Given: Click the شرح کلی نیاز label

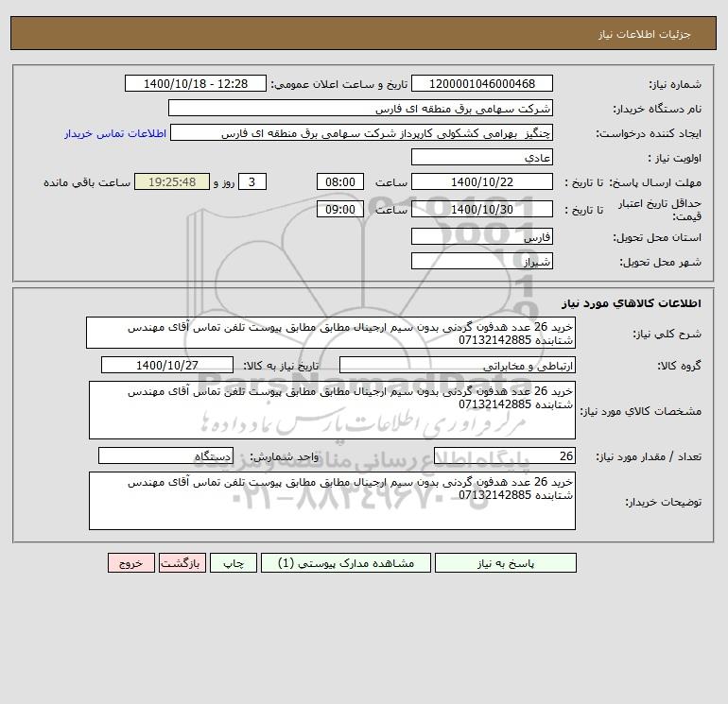Looking at the screenshot, I should (x=667, y=334).
